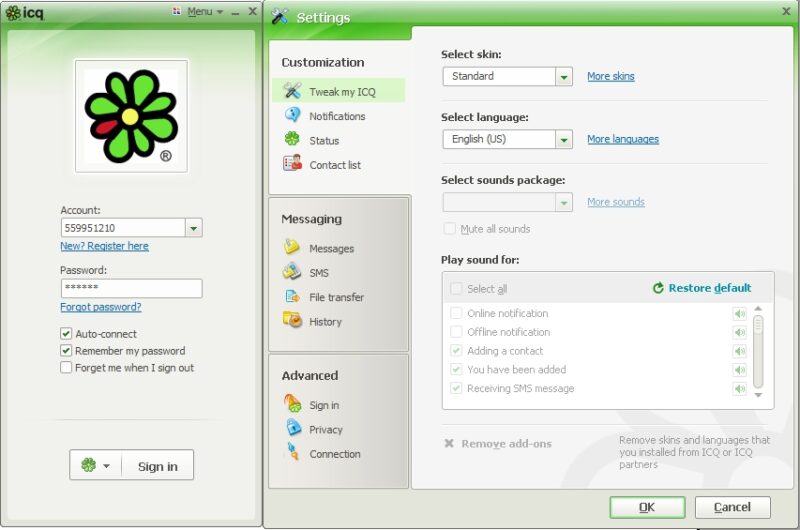Expand the Select skin dropdown
800x530 pixels.
click(564, 77)
